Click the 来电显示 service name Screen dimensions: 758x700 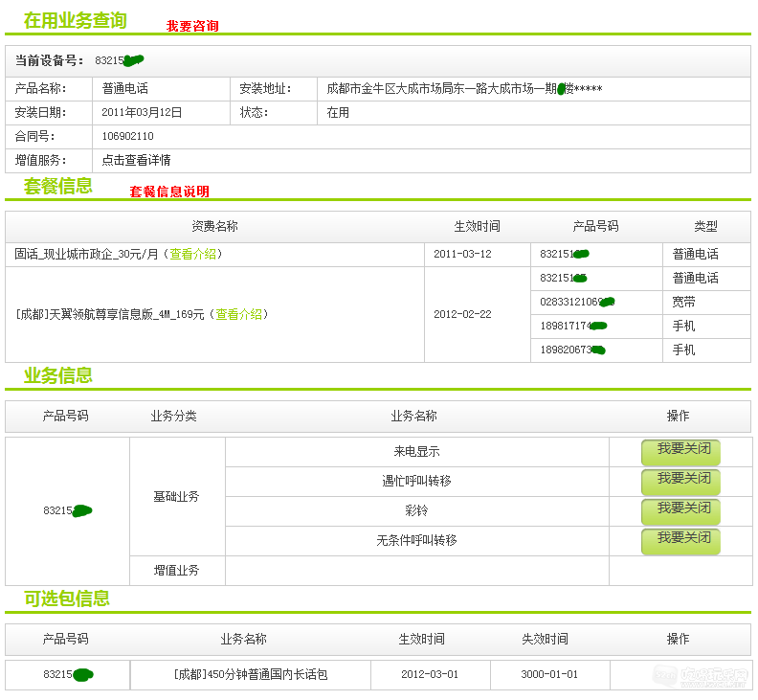[x=416, y=452]
